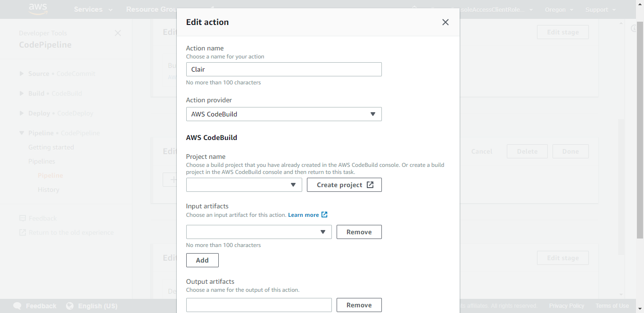
Task: Click the Action name field containing Clair
Action: [x=284, y=69]
